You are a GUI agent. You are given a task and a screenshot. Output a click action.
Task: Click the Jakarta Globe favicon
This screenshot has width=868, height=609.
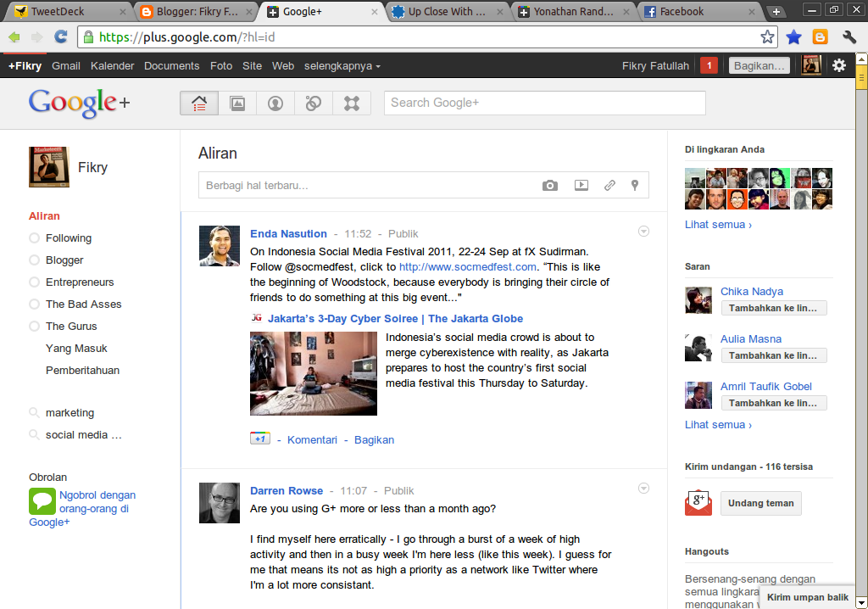click(x=256, y=318)
